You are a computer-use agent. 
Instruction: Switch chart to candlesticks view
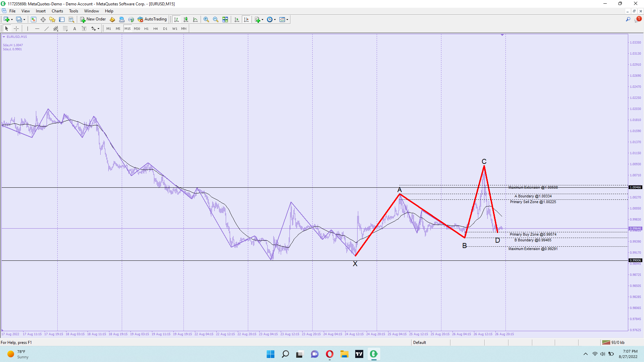186,19
